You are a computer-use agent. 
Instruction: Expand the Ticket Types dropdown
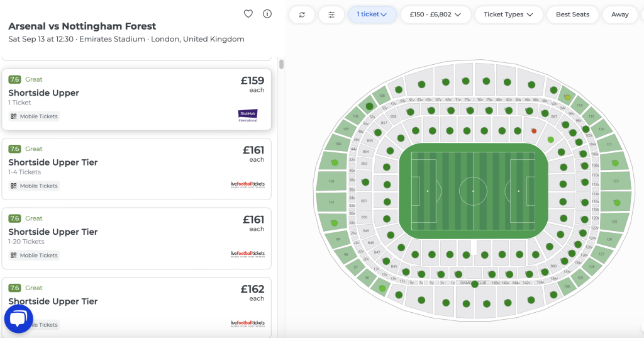[x=508, y=14]
